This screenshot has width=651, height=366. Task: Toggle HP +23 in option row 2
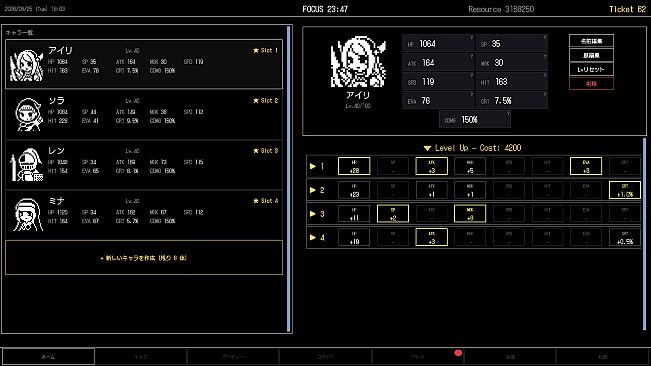pos(354,190)
